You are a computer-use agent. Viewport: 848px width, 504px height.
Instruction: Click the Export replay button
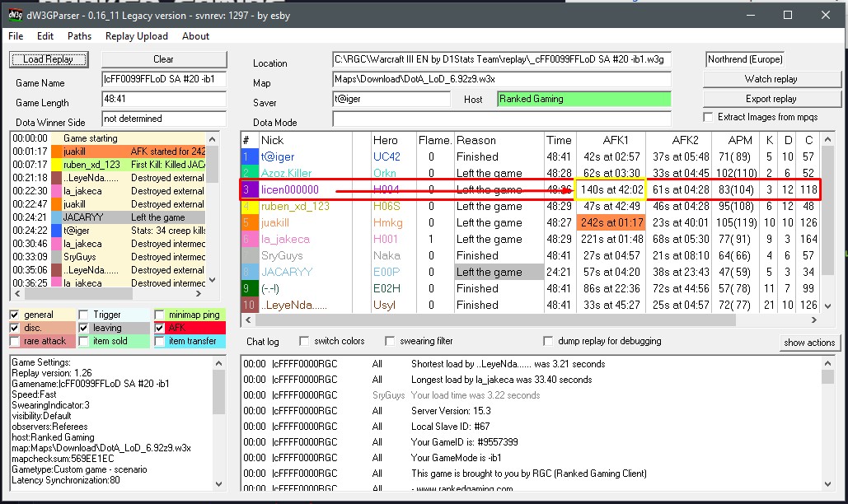[771, 99]
